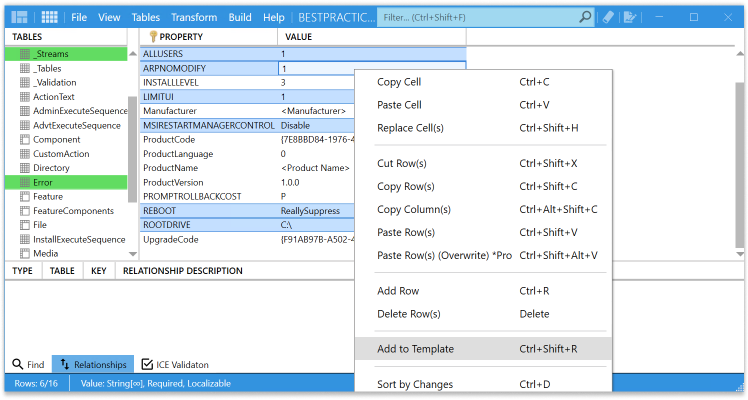Image resolution: width=748 pixels, height=400 pixels.
Task: Click the TABLE column header in relationships
Action: click(62, 271)
